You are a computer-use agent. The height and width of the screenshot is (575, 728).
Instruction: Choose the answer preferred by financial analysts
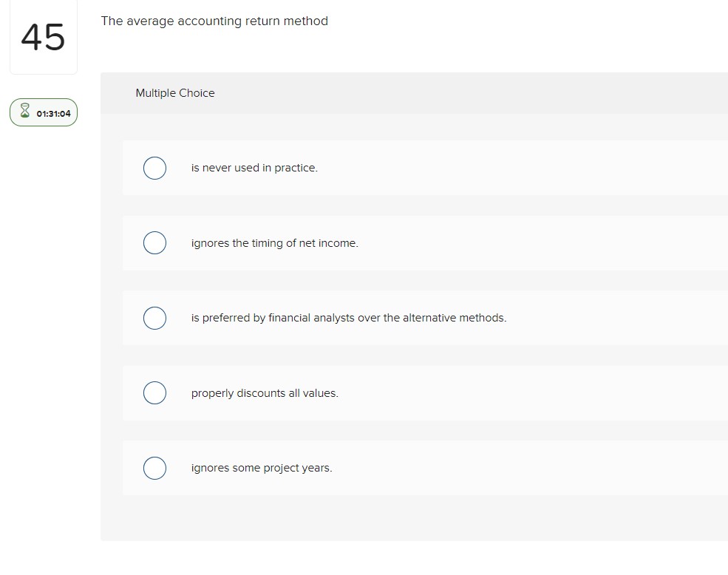tap(348, 318)
